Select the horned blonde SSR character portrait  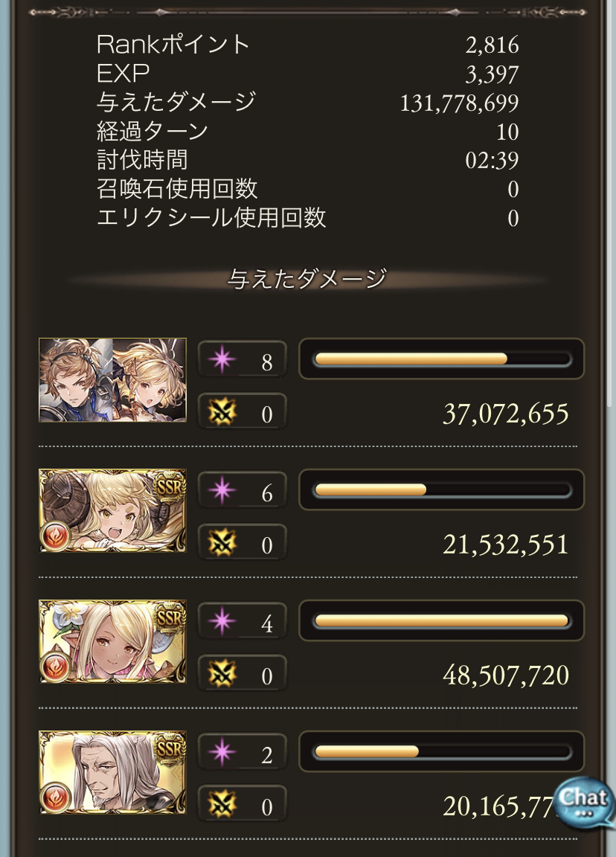click(112, 510)
